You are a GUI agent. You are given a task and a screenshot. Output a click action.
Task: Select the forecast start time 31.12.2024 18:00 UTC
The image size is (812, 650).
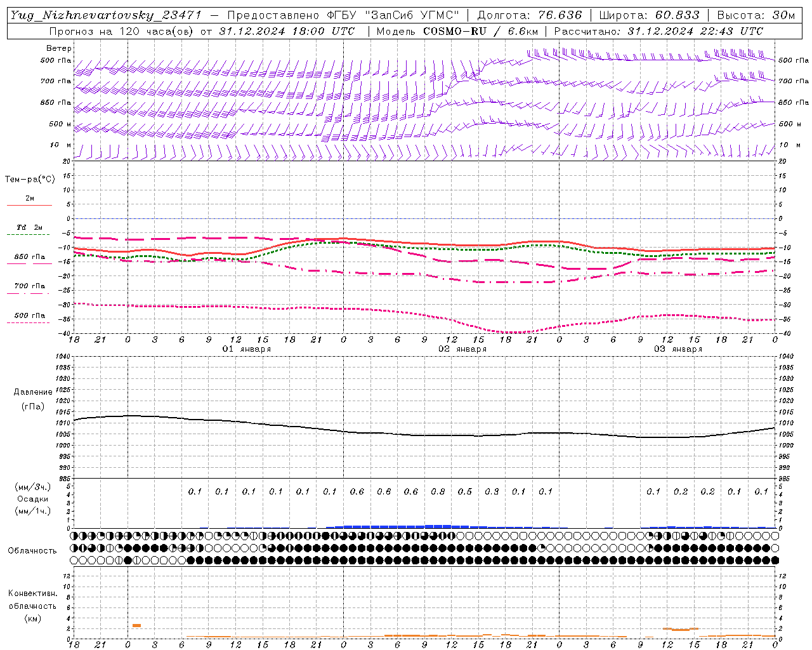tap(287, 31)
